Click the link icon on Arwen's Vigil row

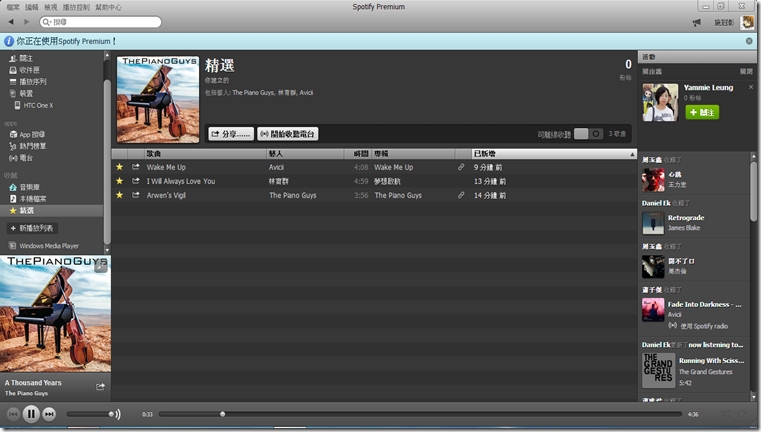[x=461, y=195]
